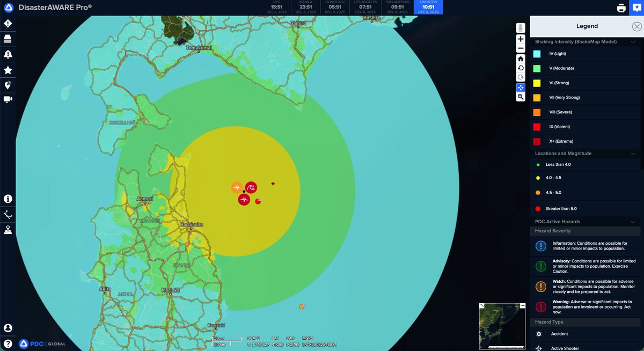Image resolution: width=644 pixels, height=351 pixels.
Task: Open the alerts bell icon in sidebar
Action: [8, 54]
